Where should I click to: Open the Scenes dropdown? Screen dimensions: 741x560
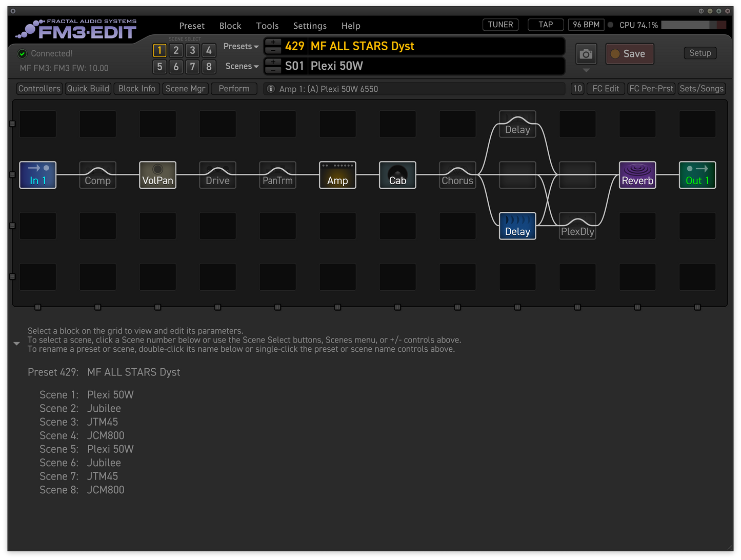pos(242,66)
